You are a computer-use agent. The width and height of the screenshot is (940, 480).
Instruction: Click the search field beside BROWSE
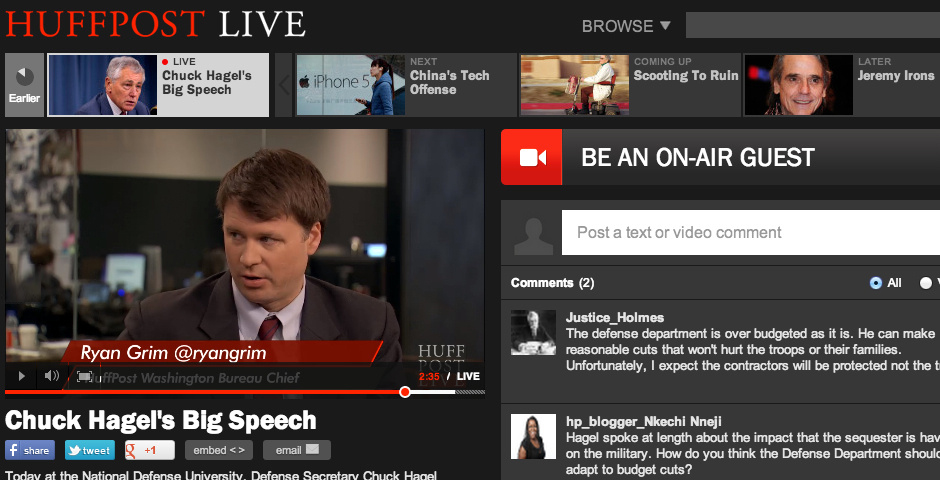pos(813,25)
